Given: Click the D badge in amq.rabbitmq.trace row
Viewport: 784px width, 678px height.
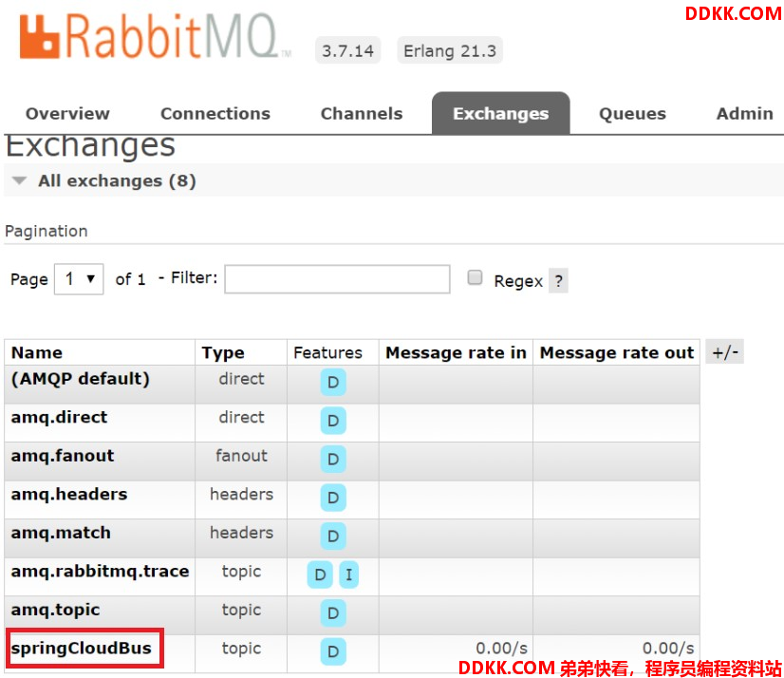Looking at the screenshot, I should (320, 574).
